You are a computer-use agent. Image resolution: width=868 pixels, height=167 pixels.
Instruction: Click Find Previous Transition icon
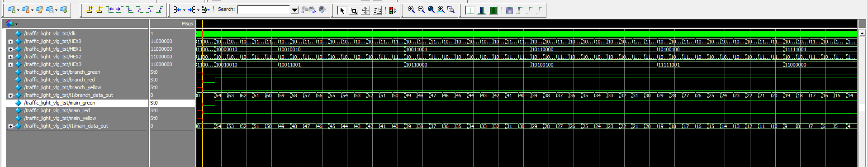110,10
